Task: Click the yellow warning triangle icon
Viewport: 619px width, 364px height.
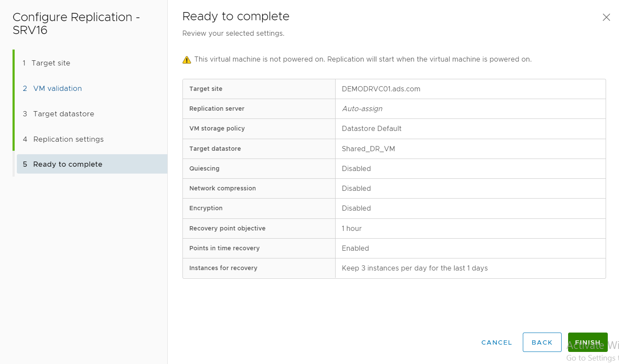Action: 187,60
